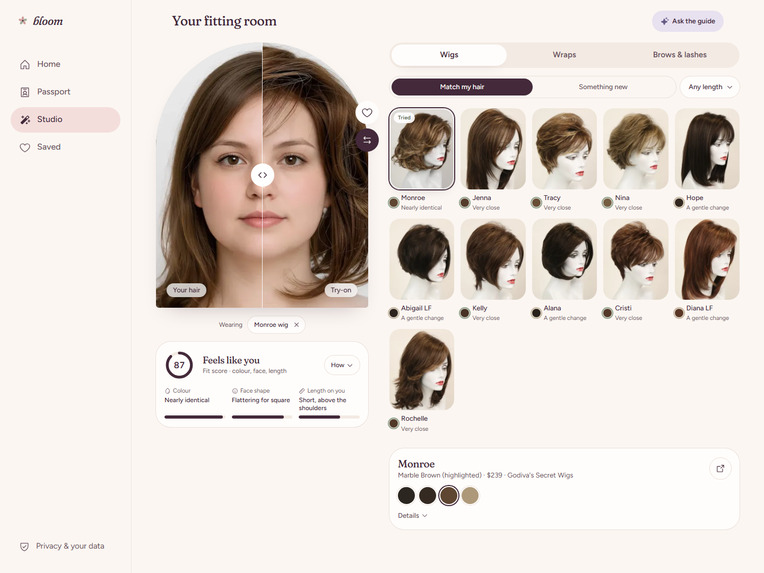The image size is (764, 573).
Task: Pick the darkest black Monroe colour swatch
Action: (x=406, y=496)
